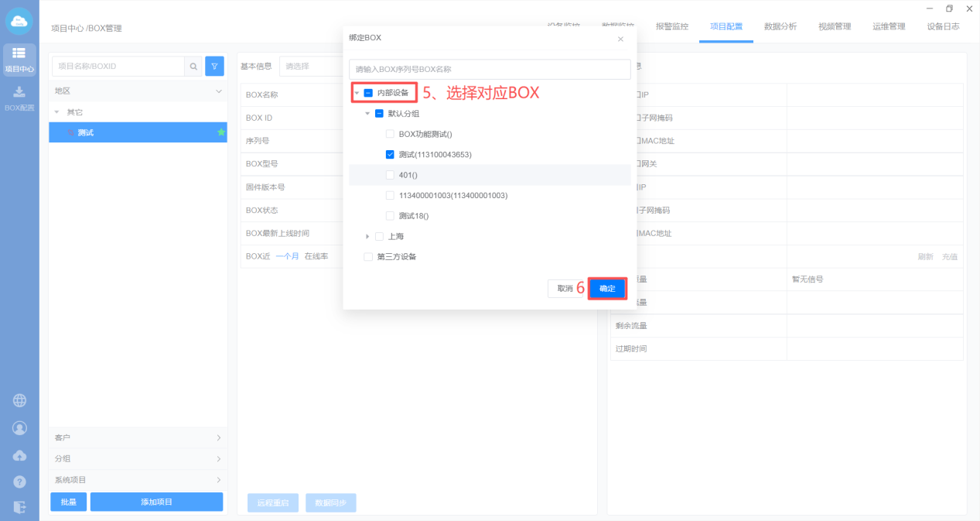
Task: Open the user account icon in sidebar
Action: (x=19, y=428)
